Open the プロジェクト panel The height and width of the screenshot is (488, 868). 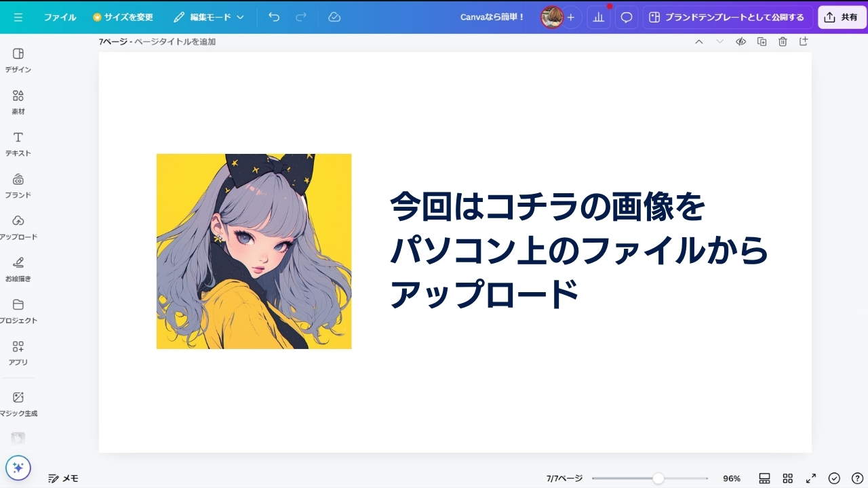18,310
